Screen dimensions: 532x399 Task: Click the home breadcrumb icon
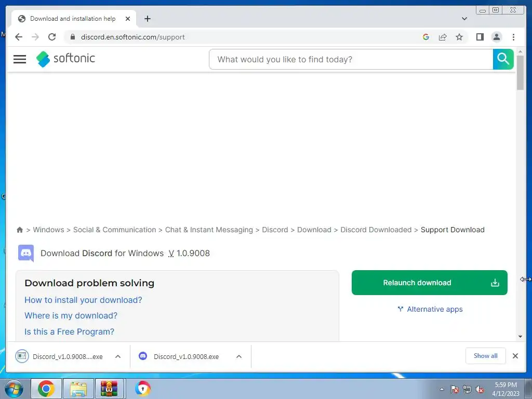point(20,230)
